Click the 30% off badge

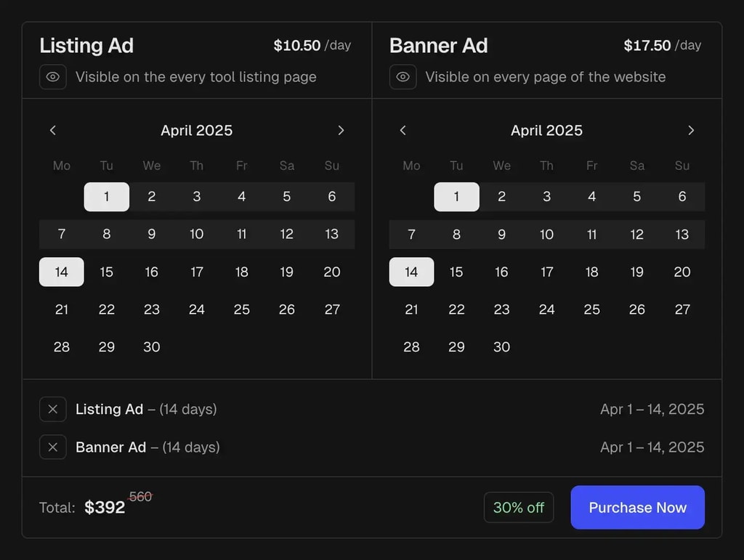point(518,508)
